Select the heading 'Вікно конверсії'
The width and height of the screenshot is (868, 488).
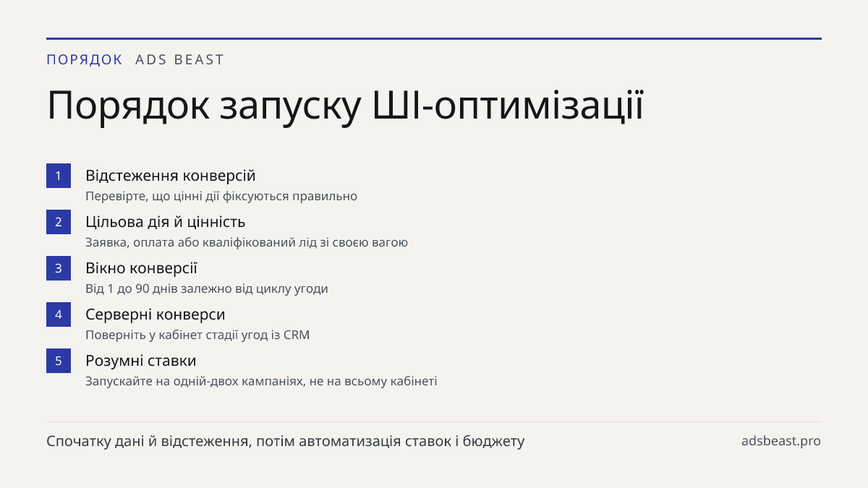[142, 268]
